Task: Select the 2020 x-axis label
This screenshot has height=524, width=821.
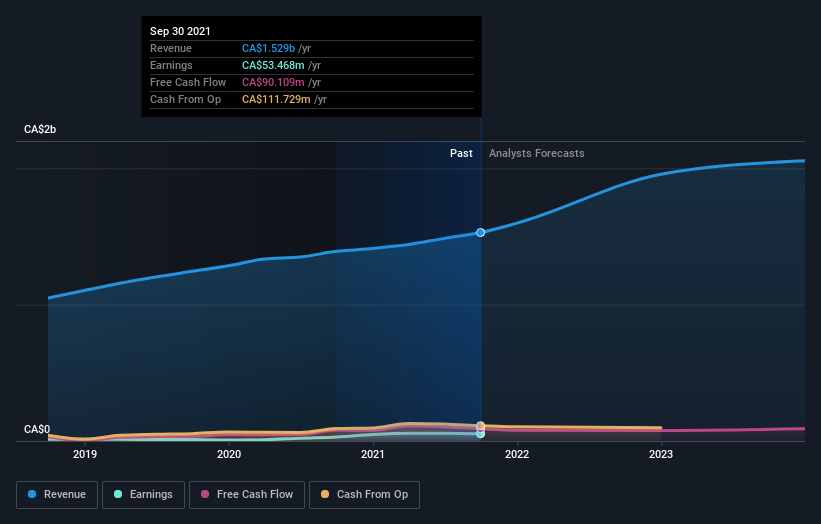Action: 229,454
